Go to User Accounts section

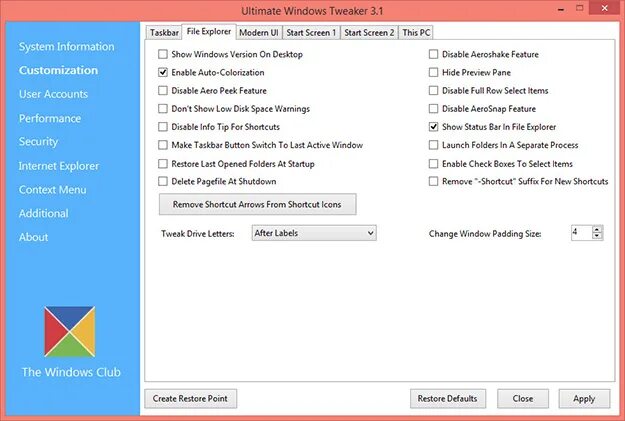(x=53, y=94)
